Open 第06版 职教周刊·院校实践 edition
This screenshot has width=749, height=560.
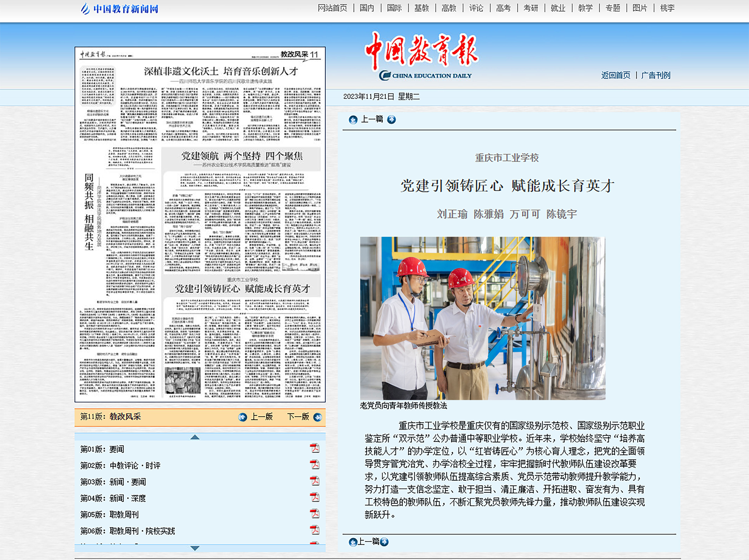point(127,531)
